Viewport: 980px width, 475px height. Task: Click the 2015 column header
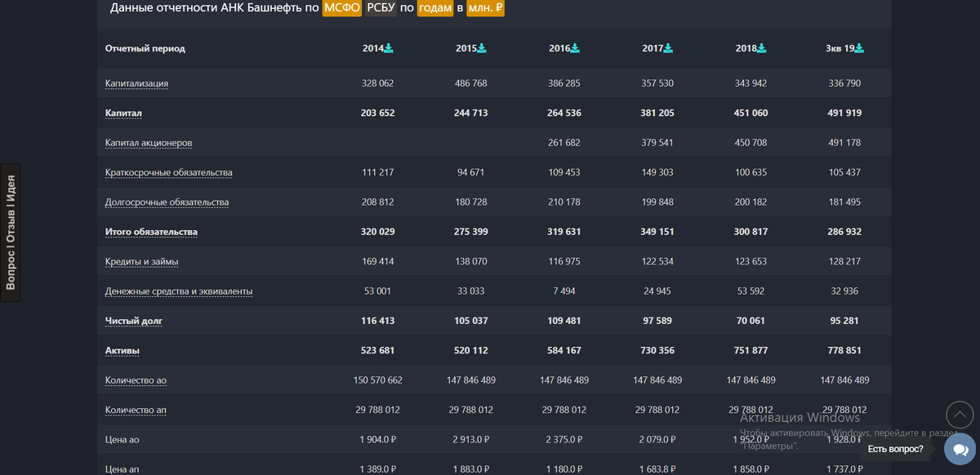click(x=466, y=48)
